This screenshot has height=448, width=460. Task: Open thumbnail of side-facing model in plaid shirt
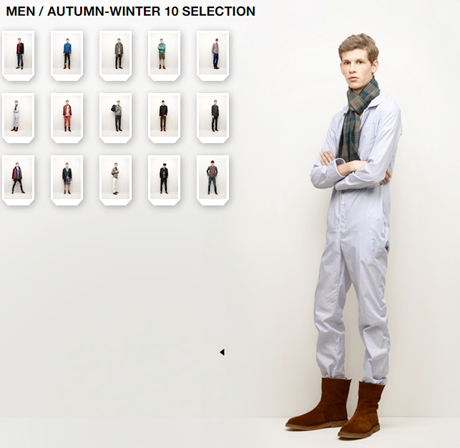213,56
